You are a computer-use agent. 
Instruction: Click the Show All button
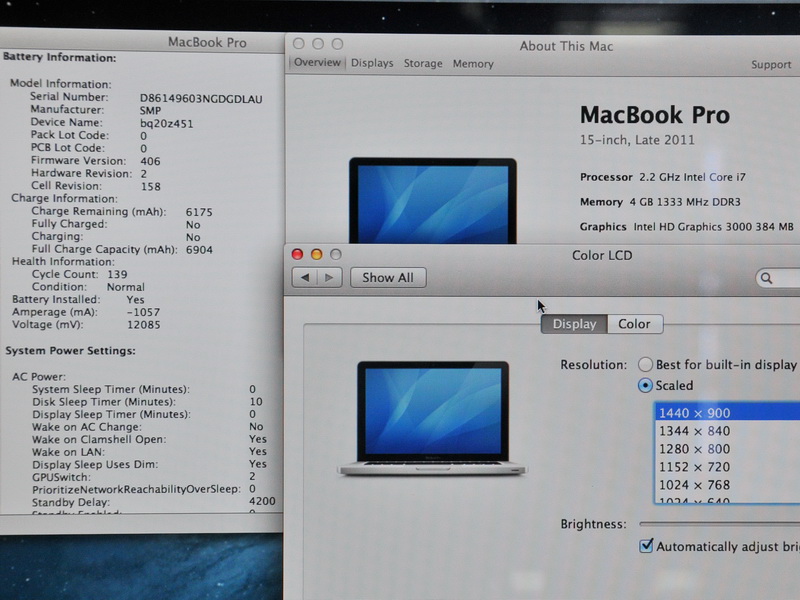pyautogui.click(x=388, y=278)
